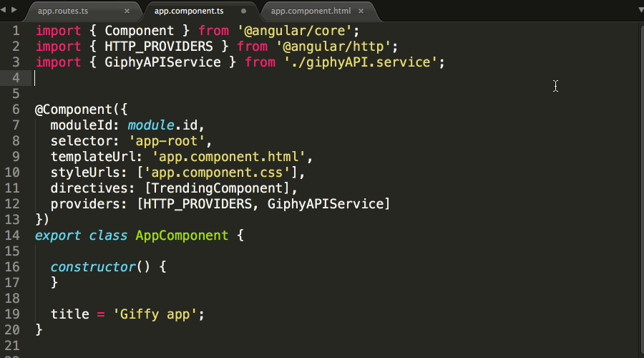The height and width of the screenshot is (358, 644).
Task: Click class keyword on line 14
Action: click(109, 236)
